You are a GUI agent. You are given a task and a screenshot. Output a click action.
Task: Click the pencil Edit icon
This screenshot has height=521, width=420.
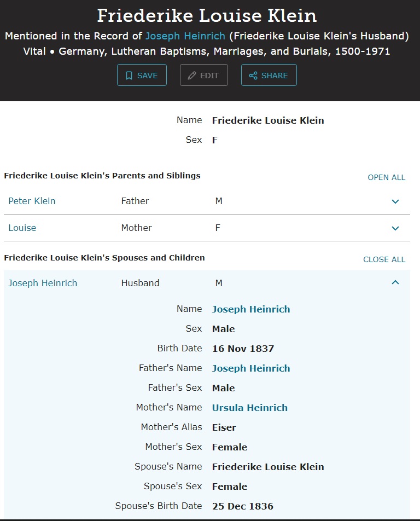pyautogui.click(x=192, y=76)
